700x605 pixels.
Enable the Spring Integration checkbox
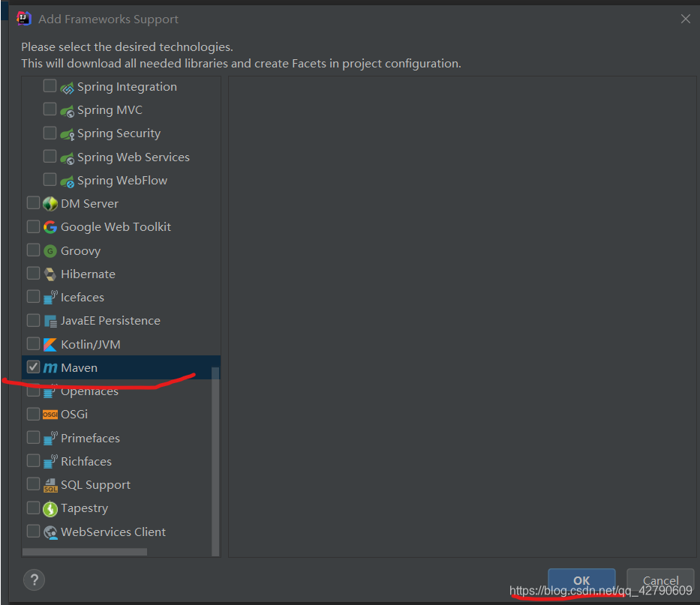[50, 85]
